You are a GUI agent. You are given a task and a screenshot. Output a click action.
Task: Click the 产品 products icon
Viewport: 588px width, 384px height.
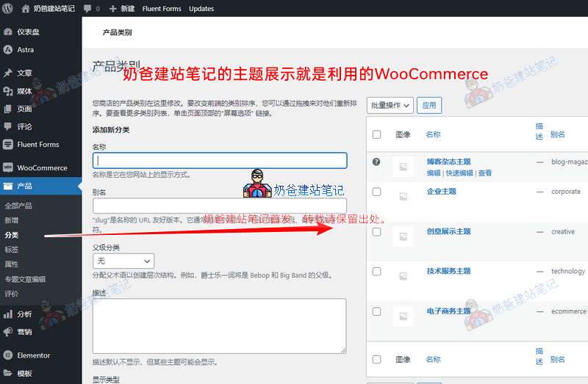point(8,186)
